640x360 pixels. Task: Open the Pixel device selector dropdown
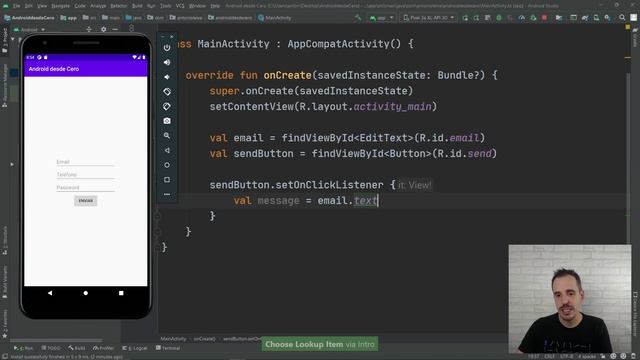point(429,18)
